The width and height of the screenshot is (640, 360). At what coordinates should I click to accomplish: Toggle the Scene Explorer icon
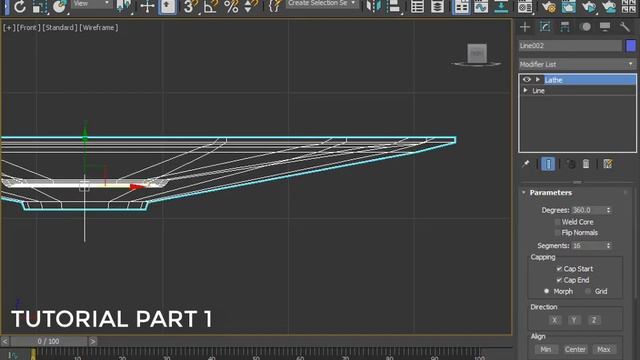point(417,7)
